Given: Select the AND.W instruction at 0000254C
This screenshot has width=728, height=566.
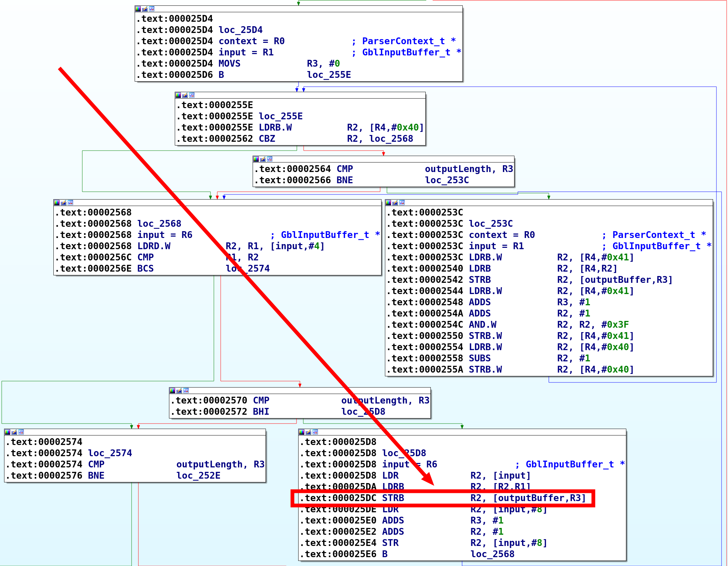Looking at the screenshot, I should 482,325.
